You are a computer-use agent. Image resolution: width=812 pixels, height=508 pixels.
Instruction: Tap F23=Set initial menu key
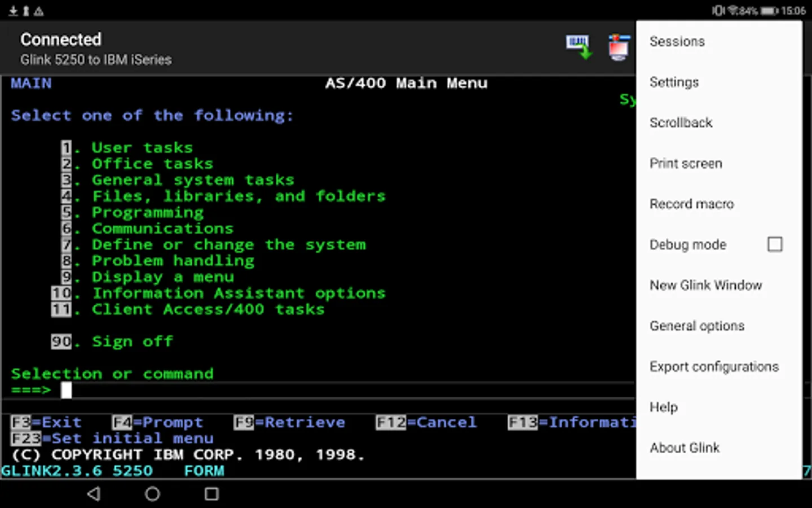click(112, 439)
